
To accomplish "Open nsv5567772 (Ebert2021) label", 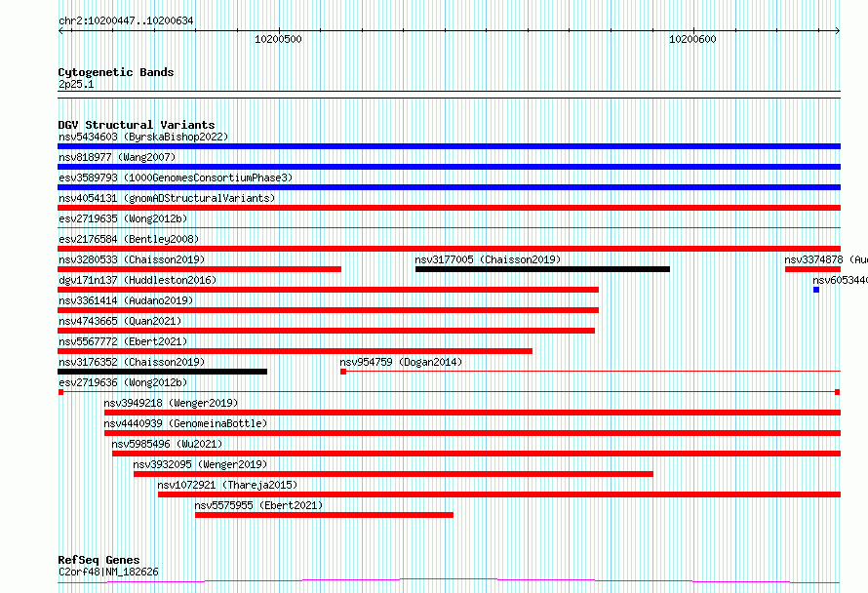I will pos(123,341).
